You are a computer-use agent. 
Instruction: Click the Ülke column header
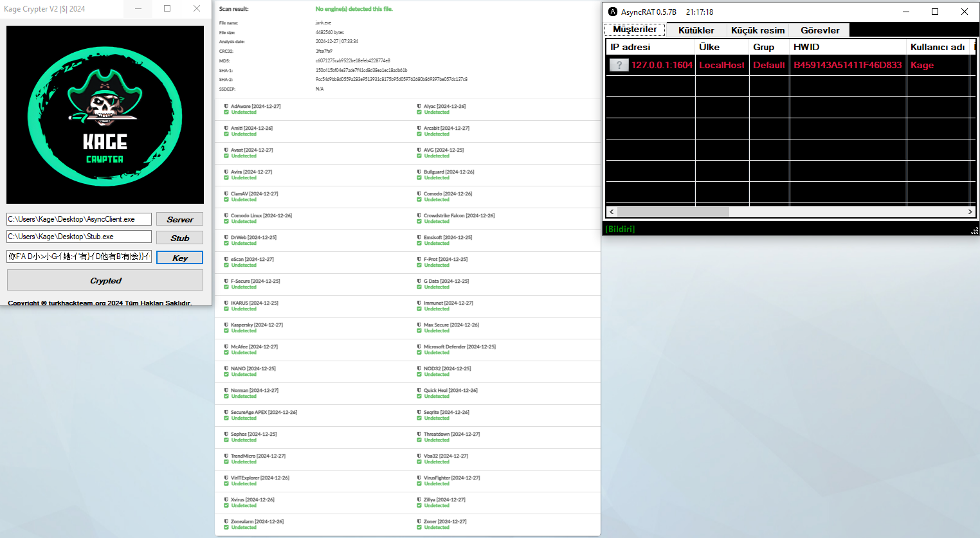coord(722,47)
